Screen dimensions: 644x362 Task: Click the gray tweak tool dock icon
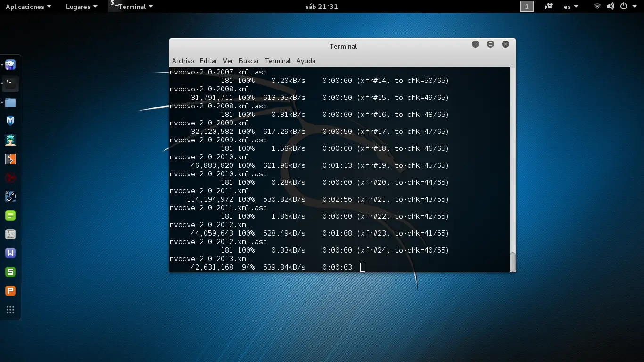click(10, 234)
